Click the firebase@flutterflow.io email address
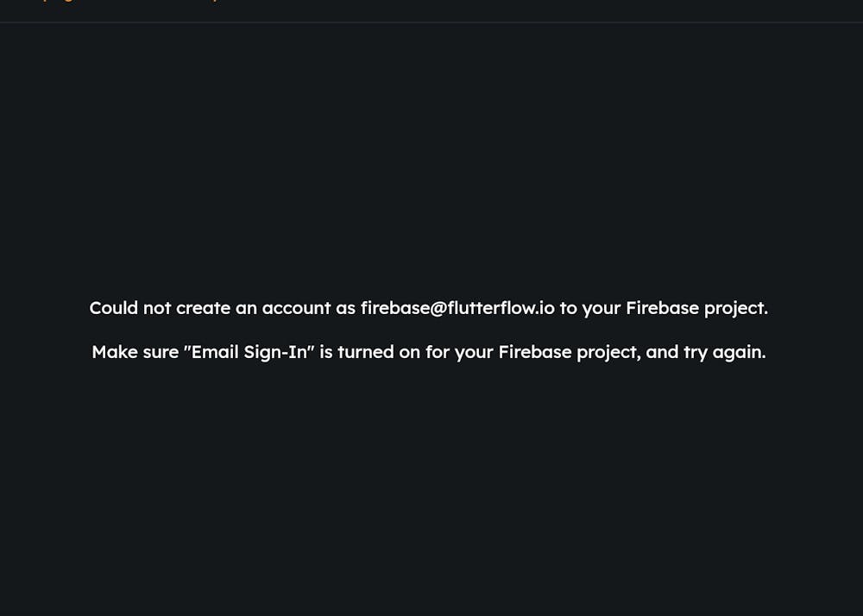The width and height of the screenshot is (863, 616). (457, 308)
